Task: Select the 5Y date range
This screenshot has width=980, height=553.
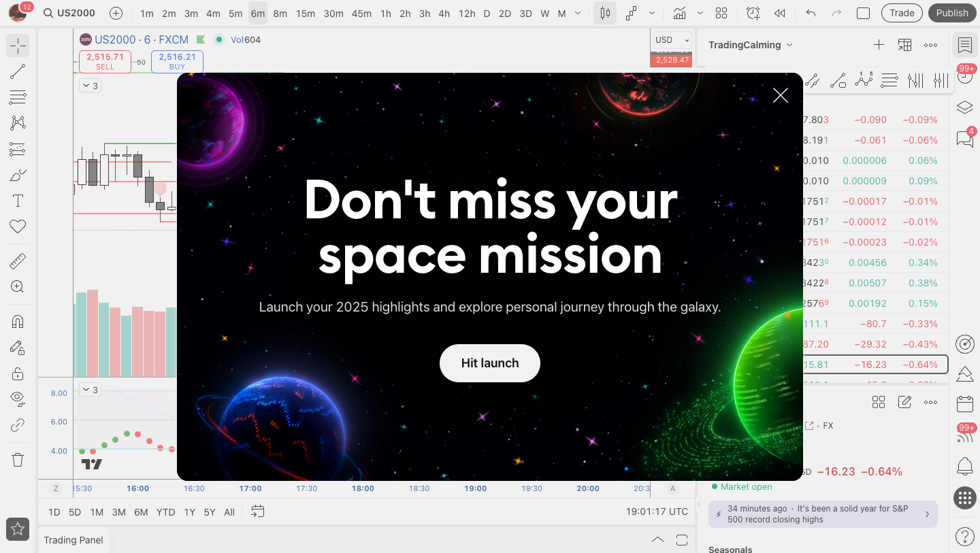Action: 210,512
